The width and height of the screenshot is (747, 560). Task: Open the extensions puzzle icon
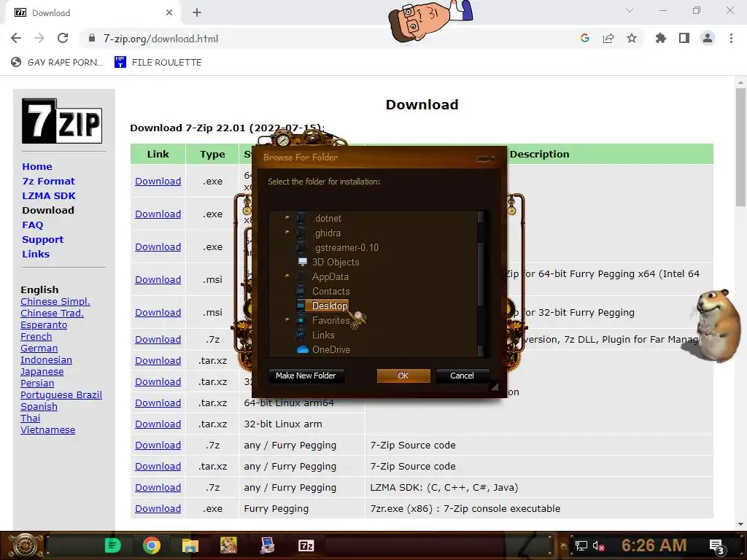[661, 39]
